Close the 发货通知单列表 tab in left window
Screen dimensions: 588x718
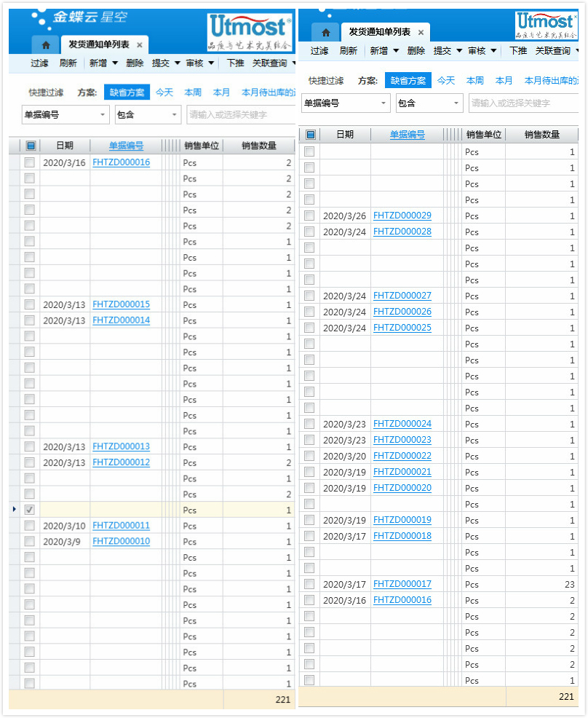pos(140,45)
